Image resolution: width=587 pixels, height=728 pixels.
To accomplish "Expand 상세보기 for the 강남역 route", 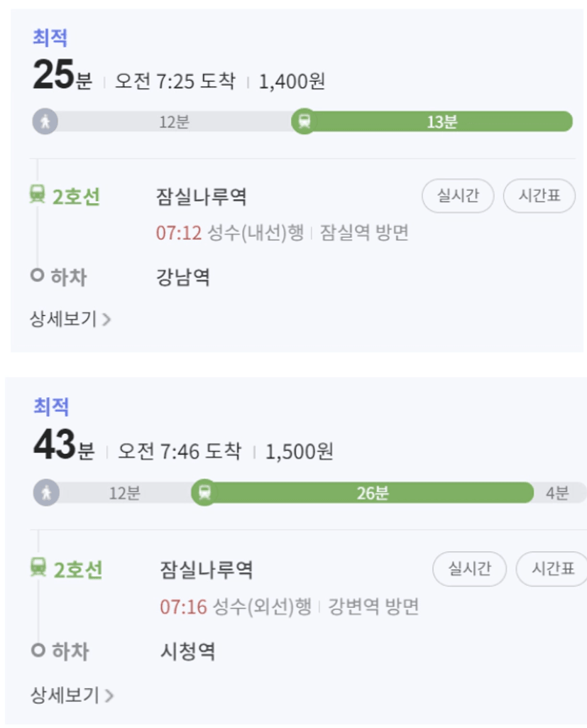I will pos(70,319).
